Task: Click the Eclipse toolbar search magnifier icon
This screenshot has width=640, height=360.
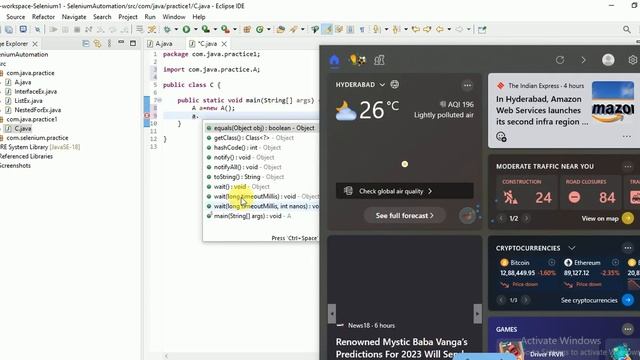Action: point(627,29)
